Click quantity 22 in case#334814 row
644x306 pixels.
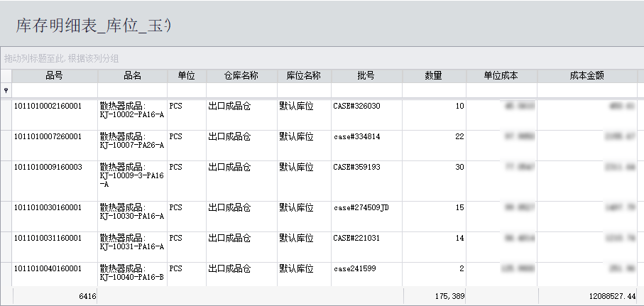pos(459,136)
